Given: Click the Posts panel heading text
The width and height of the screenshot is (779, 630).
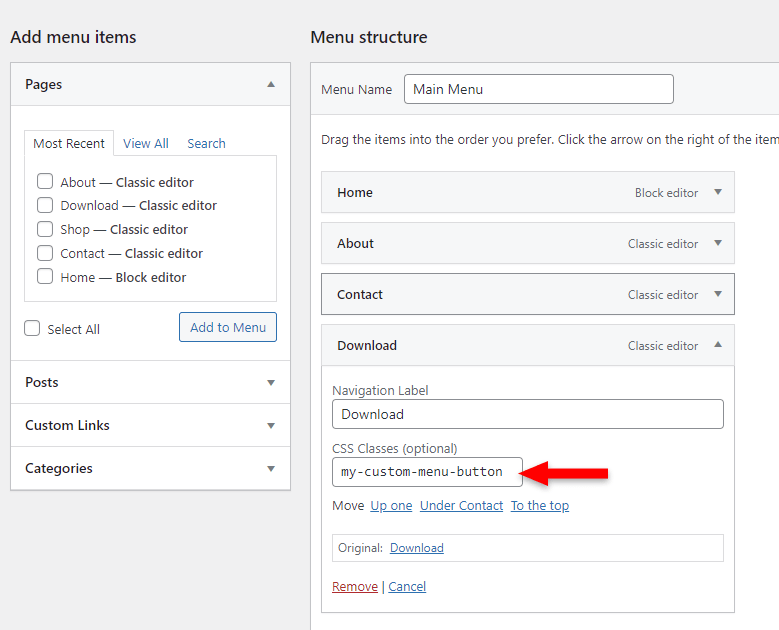Looking at the screenshot, I should click(42, 382).
